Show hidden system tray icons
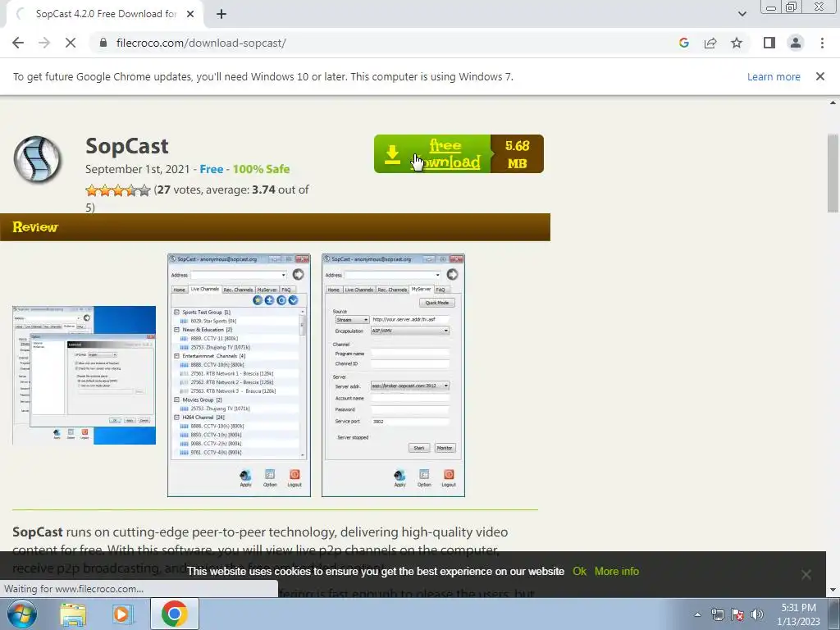The image size is (840, 630). [x=697, y=614]
